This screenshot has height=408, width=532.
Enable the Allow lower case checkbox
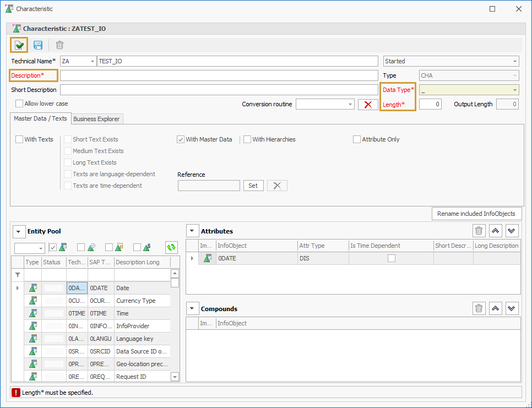pos(20,104)
